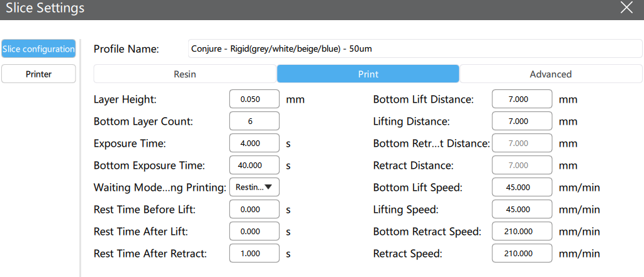Edit the Lifting Speed value

click(x=521, y=210)
